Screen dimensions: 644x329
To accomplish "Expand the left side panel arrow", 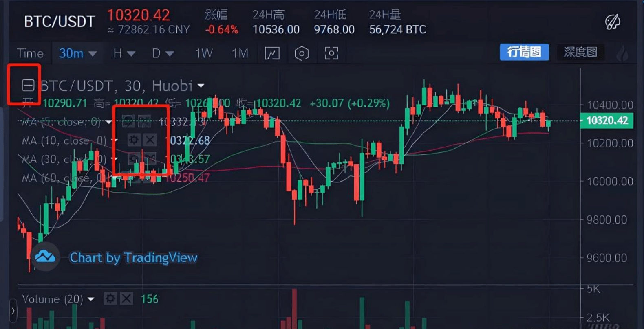I will pos(13,311).
